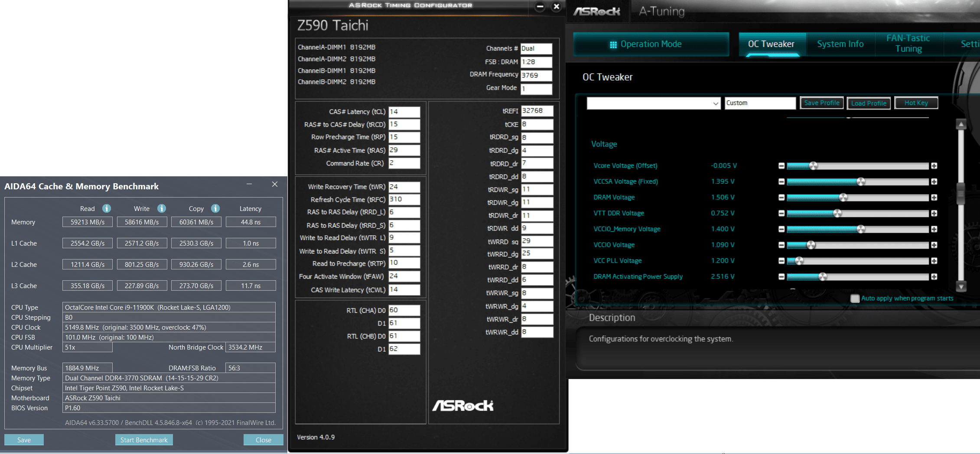Decrease VCCSA Voltage with minus icon
The width and height of the screenshot is (980, 454).
(x=781, y=182)
